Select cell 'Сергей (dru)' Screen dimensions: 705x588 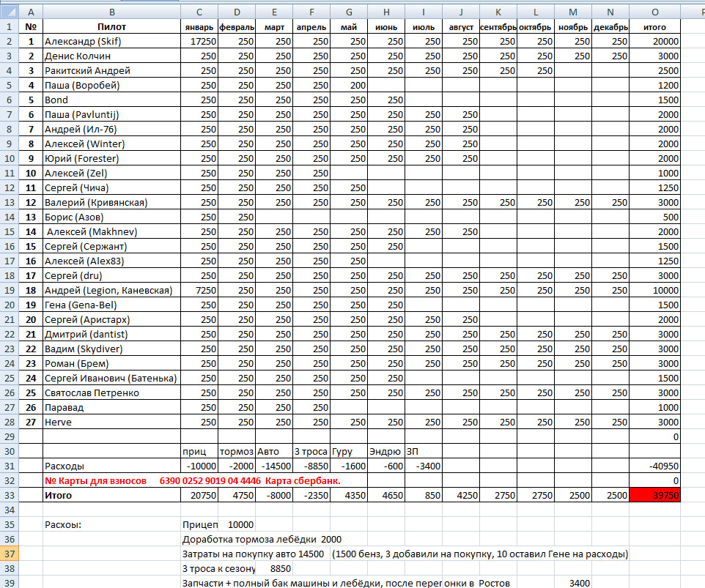111,276
